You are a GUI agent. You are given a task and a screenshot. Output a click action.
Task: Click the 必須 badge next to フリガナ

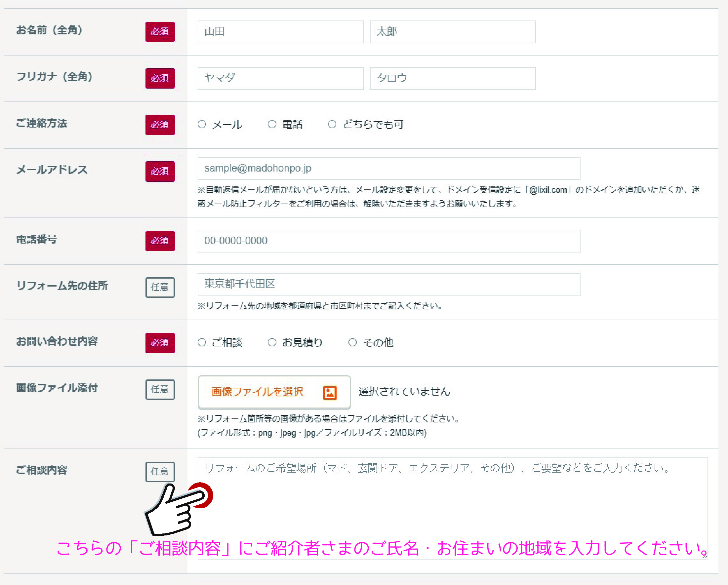(x=160, y=78)
